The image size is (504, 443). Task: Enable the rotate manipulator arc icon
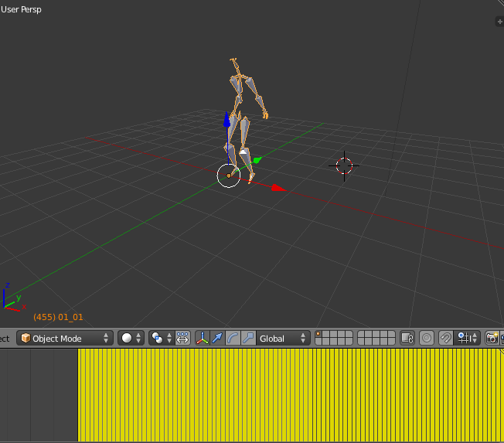233,338
